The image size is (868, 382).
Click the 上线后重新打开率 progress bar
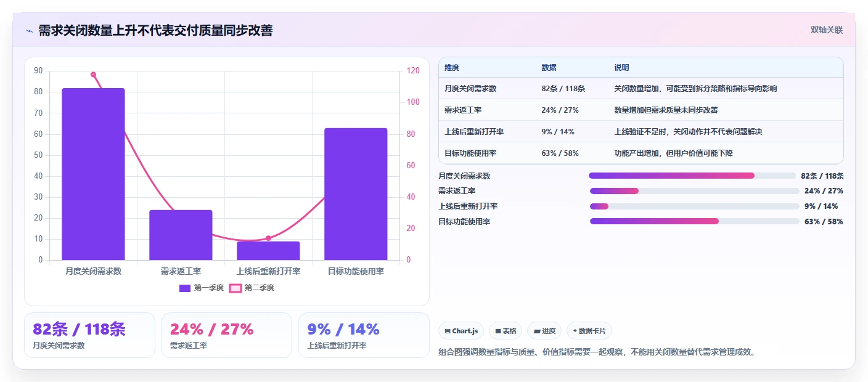click(x=694, y=206)
